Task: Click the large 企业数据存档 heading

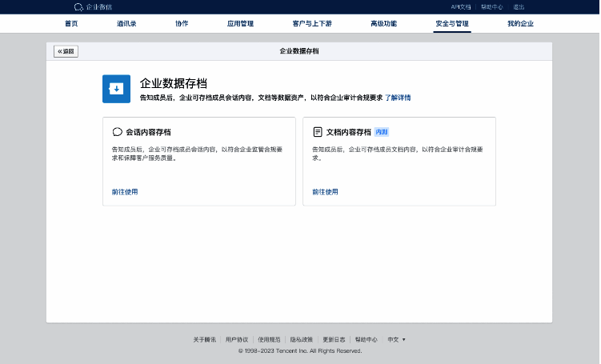Action: [173, 83]
